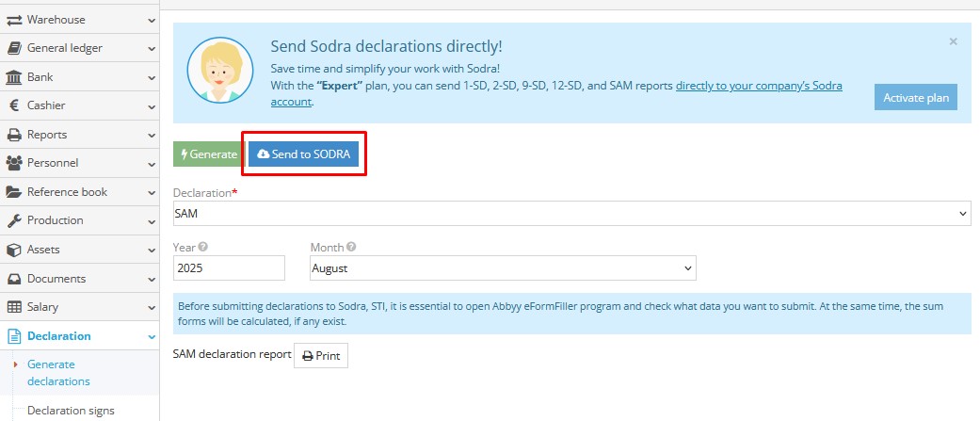Click the Reports printer icon

pos(14,135)
